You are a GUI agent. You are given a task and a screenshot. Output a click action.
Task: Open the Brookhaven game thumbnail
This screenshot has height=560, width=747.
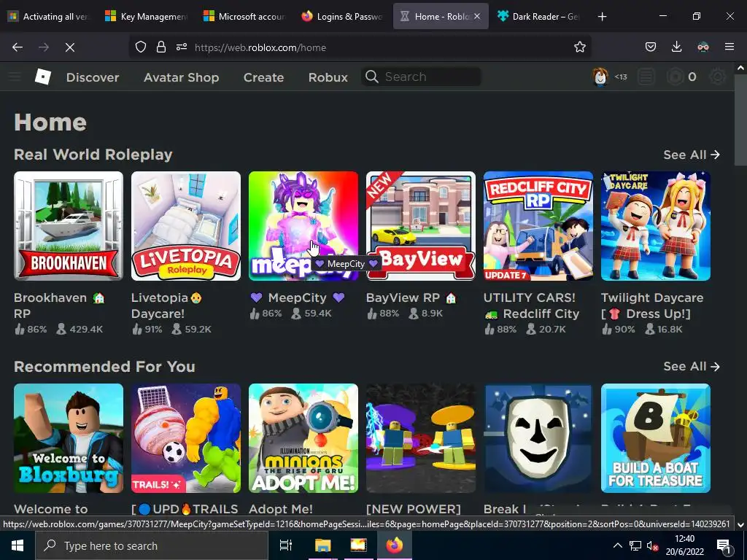point(69,226)
